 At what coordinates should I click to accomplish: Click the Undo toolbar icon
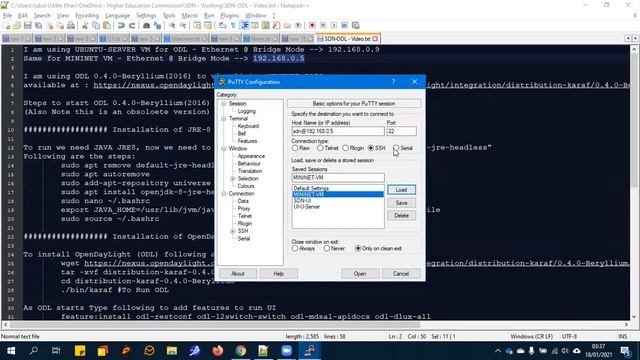(x=121, y=25)
